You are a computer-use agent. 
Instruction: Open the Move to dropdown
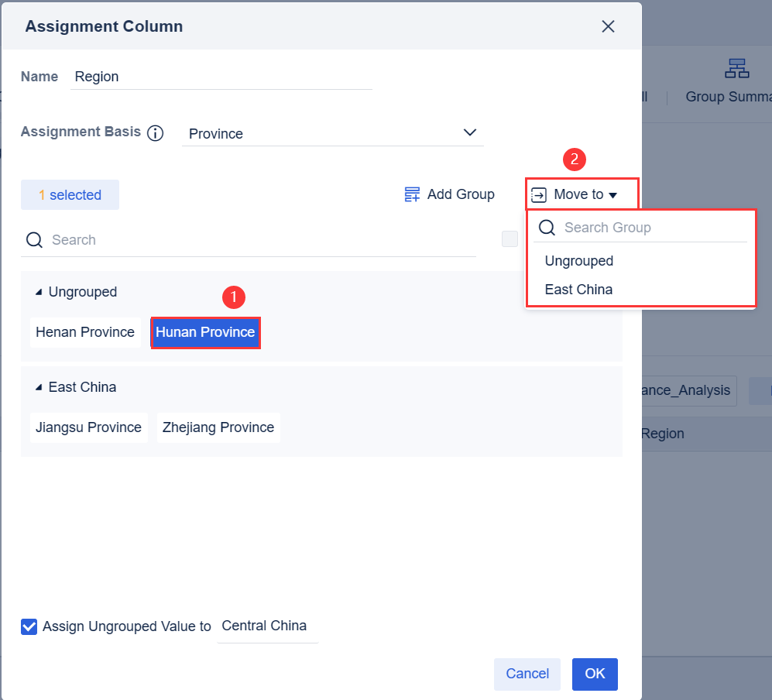tap(581, 194)
